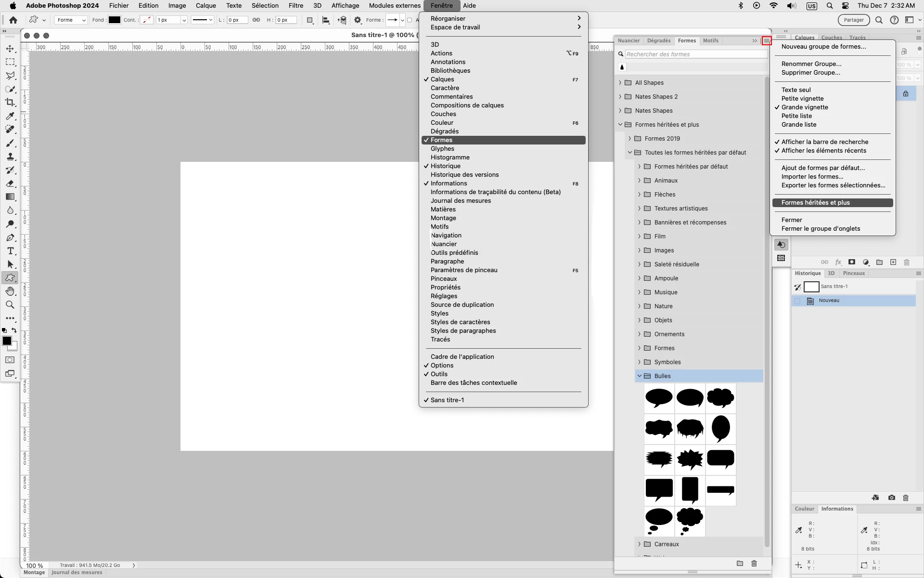Viewport: 924px width, 578px height.
Task: Collapse the Bulles shapes group
Action: coord(640,376)
